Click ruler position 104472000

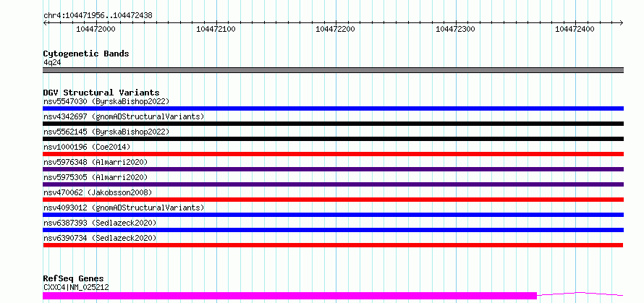click(96, 29)
